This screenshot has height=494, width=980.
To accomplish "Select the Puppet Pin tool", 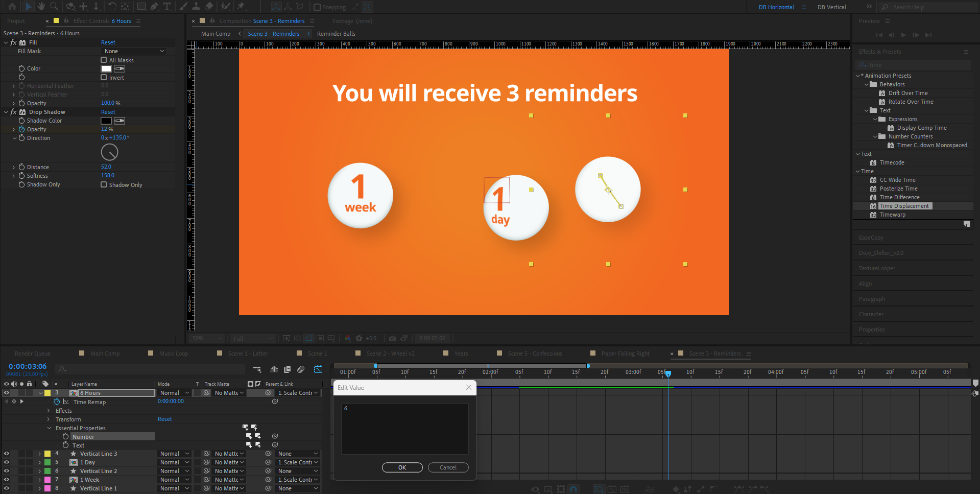I will 241,7.
